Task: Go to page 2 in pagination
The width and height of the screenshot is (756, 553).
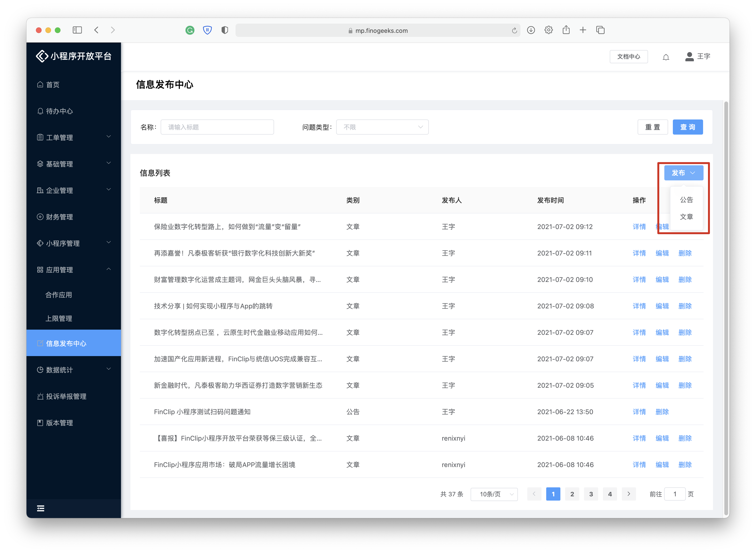Action: 572,494
